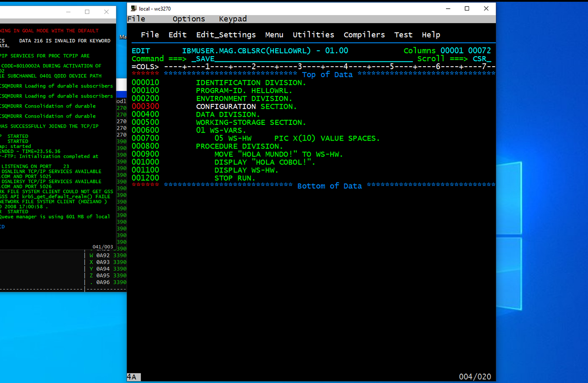Select File in the ISPF action bar
The height and width of the screenshot is (383, 588).
(150, 35)
